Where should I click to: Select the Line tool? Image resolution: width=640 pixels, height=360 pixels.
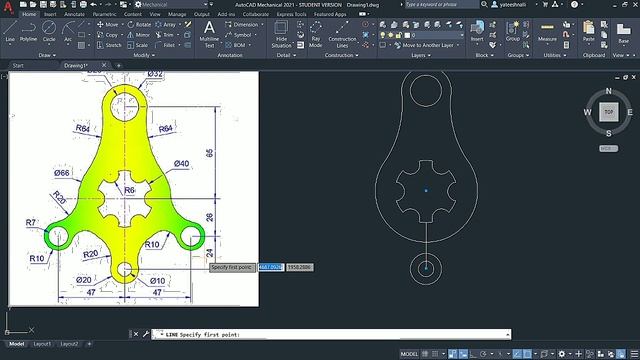point(10,32)
